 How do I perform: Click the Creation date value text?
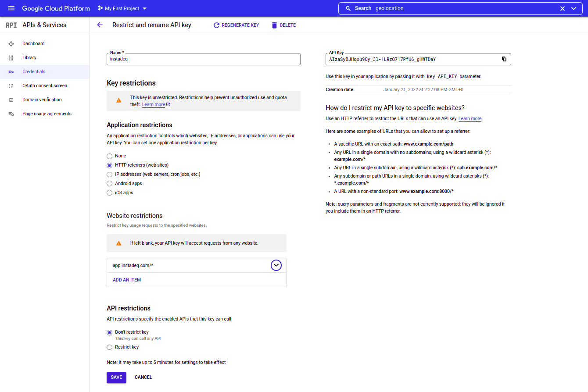[x=423, y=90]
